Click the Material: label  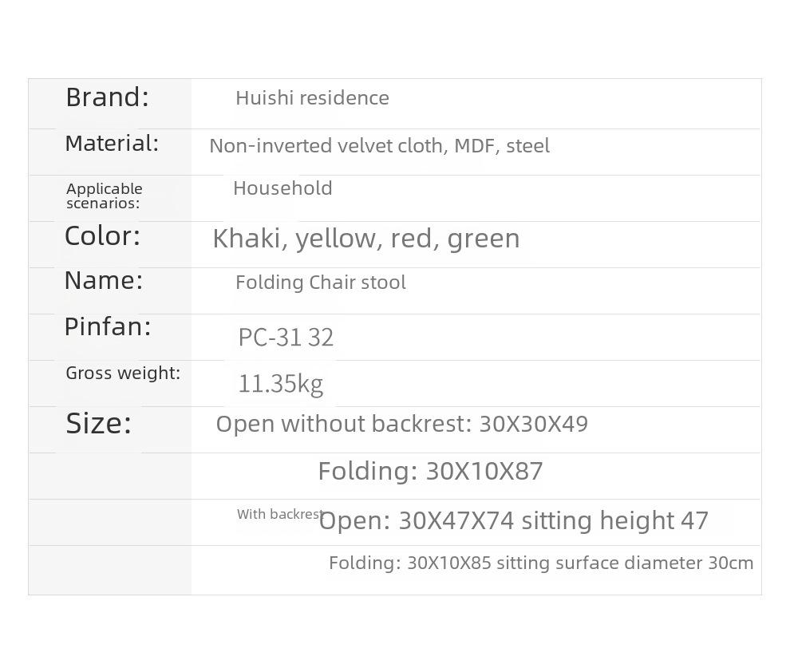tap(112, 144)
